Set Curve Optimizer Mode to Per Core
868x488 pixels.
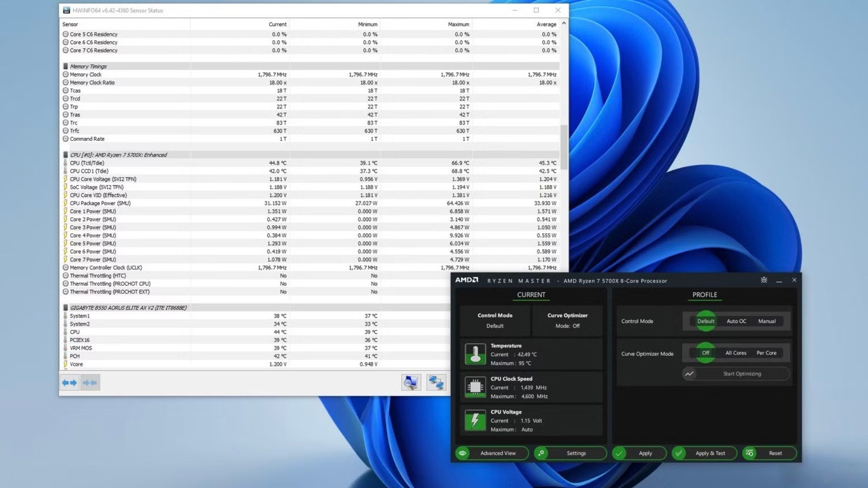(766, 353)
